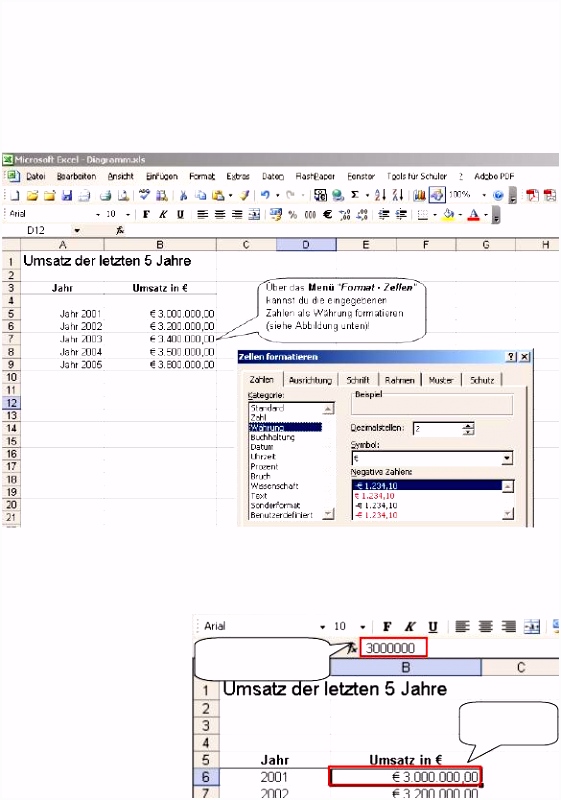
Task: Click the Borders icon in formatting toolbar
Action: click(x=422, y=215)
